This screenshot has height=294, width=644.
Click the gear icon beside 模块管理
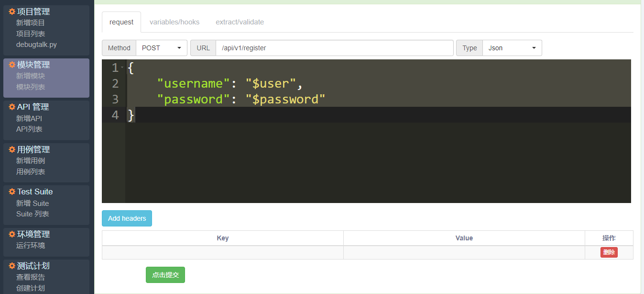tap(12, 65)
